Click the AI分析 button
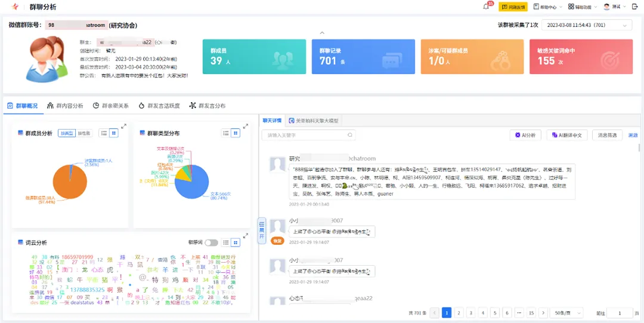The height and width of the screenshot is (323, 644). (525, 135)
